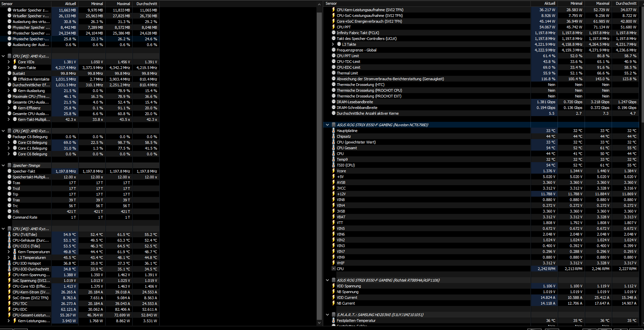Viewport: 644px width, 330px height.
Task: Click the icon beside Auslastung des virtu...
Action: pyautogui.click(x=9, y=22)
